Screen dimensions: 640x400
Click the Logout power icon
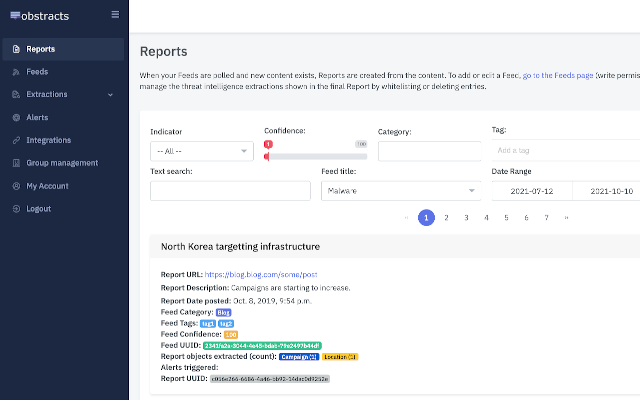click(x=15, y=209)
